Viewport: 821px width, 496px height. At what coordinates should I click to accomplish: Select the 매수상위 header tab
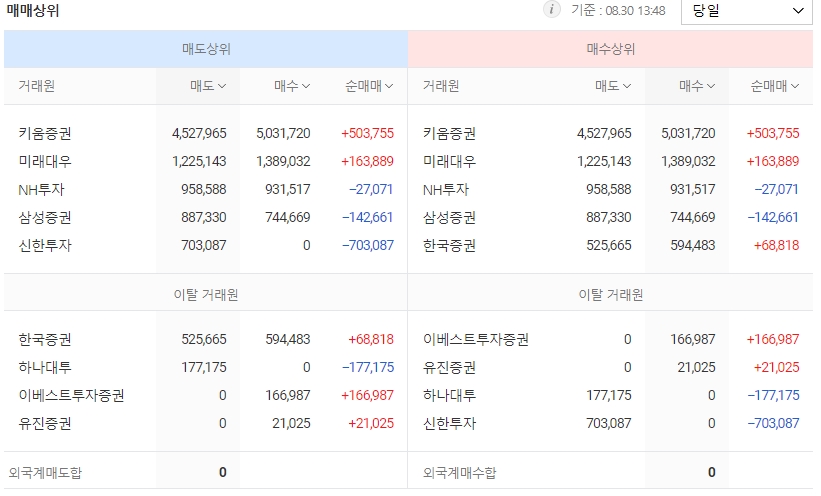(611, 49)
